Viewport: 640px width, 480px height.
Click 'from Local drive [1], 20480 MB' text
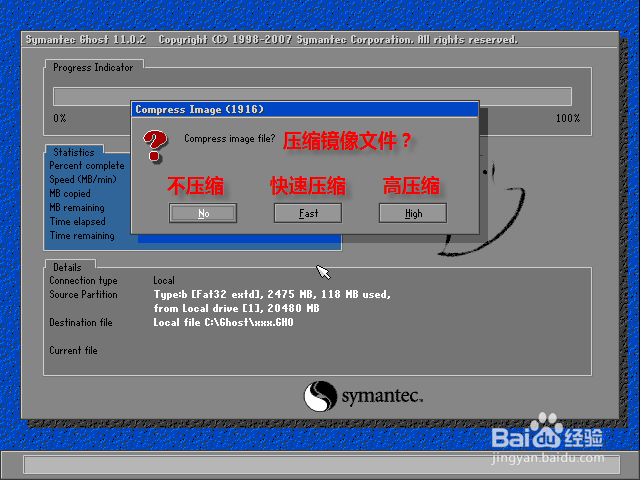(x=236, y=308)
